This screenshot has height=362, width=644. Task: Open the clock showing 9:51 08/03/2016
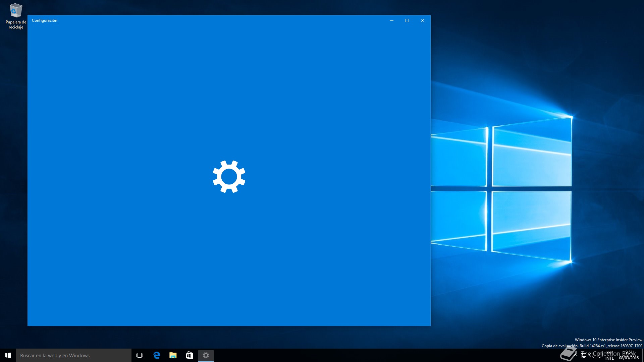tap(629, 355)
